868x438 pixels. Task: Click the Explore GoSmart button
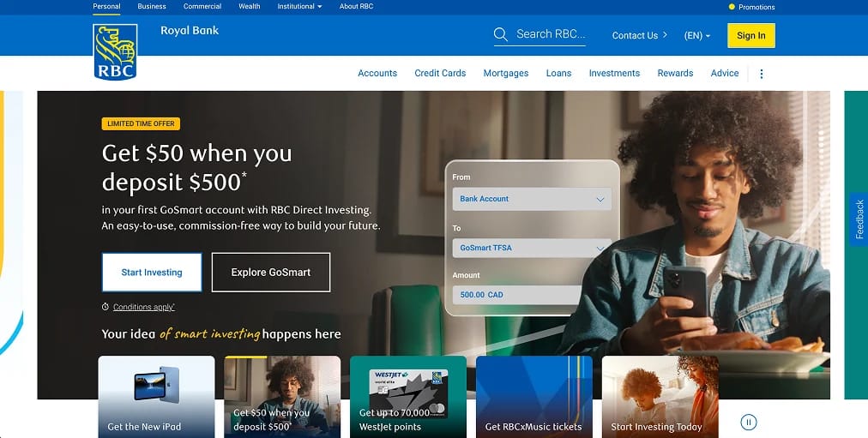click(271, 272)
